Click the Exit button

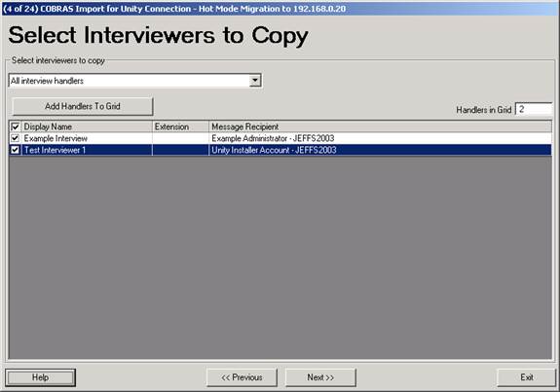point(527,377)
